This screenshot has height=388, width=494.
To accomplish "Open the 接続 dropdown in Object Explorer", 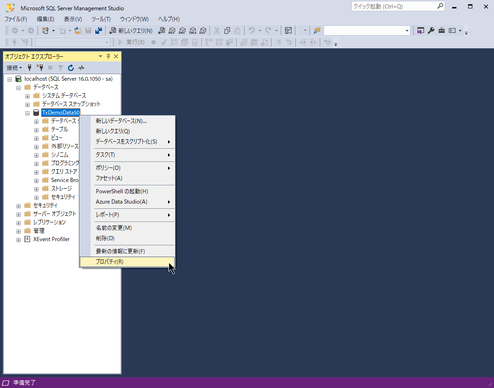I will (x=14, y=68).
